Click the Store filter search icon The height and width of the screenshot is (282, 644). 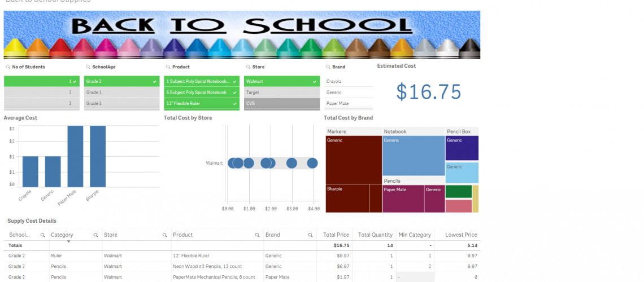tap(248, 67)
